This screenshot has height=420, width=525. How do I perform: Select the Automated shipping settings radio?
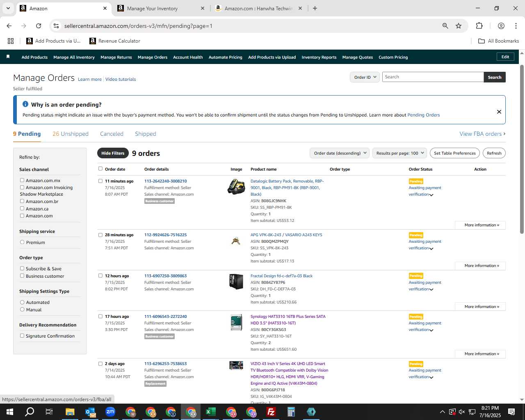click(x=22, y=302)
